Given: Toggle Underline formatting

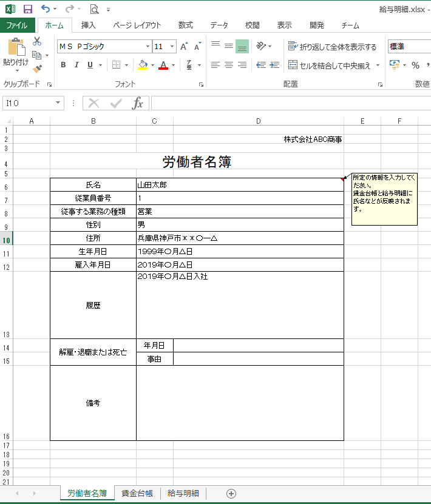Looking at the screenshot, I should tap(90, 65).
